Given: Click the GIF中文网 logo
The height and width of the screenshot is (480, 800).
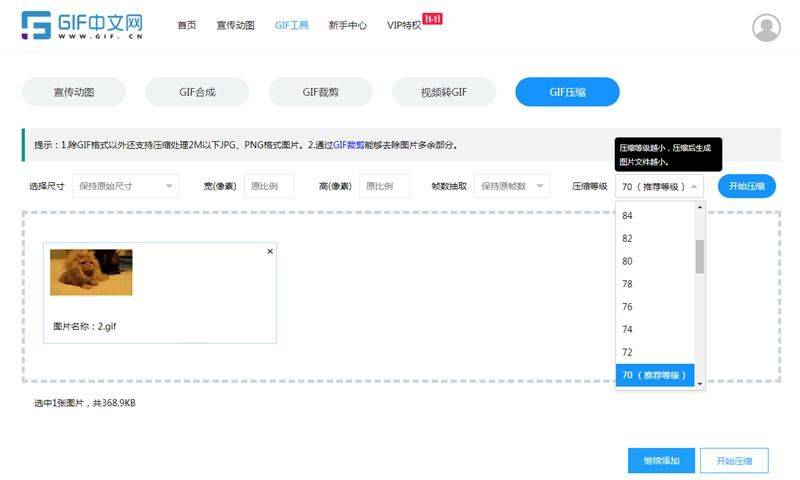Looking at the screenshot, I should (82, 25).
